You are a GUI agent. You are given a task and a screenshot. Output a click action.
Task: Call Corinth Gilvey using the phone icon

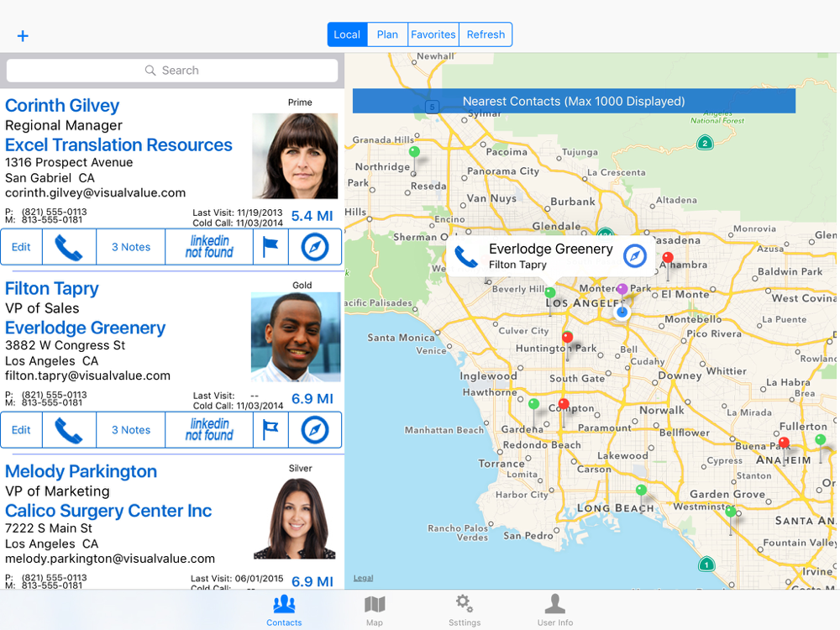(69, 247)
